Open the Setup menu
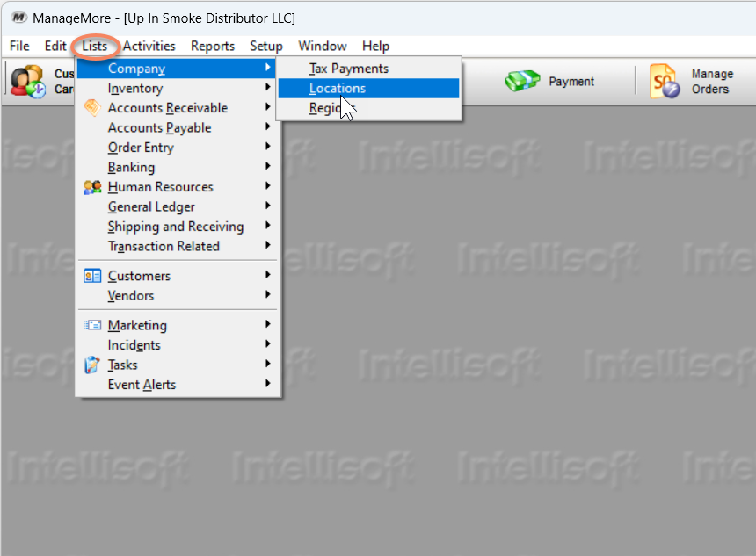756x556 pixels. (266, 46)
